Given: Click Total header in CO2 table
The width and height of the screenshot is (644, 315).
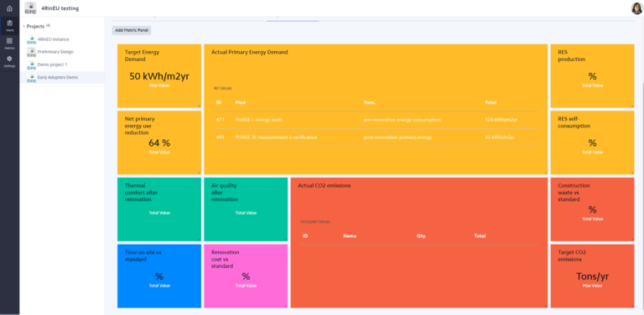Looking at the screenshot, I should (x=480, y=236).
